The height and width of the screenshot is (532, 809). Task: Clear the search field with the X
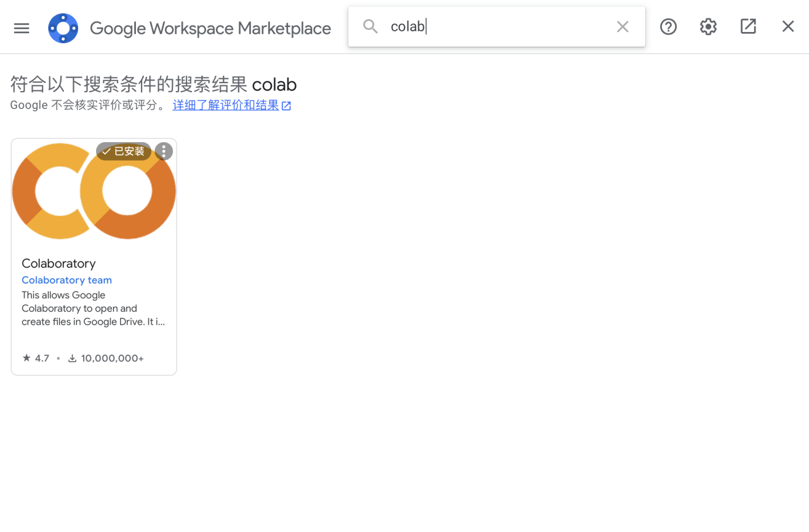(622, 26)
